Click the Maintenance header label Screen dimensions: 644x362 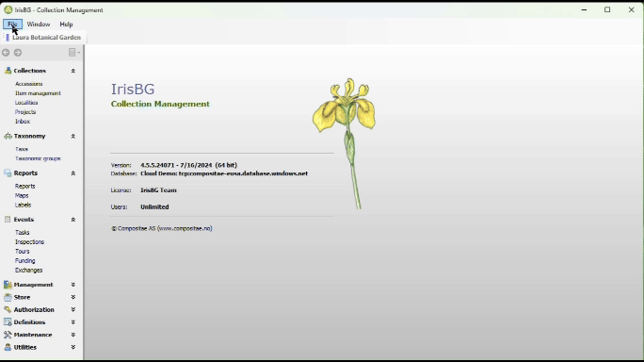[33, 335]
